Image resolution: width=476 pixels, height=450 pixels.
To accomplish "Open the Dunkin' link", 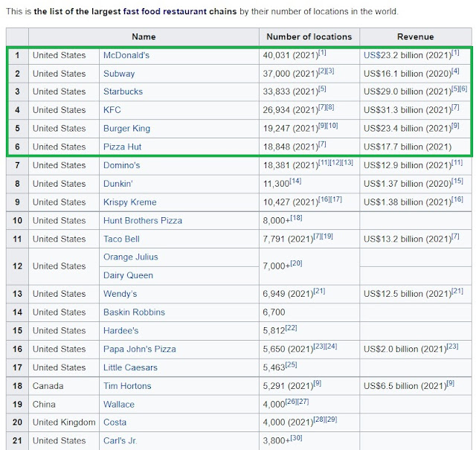I will [118, 184].
